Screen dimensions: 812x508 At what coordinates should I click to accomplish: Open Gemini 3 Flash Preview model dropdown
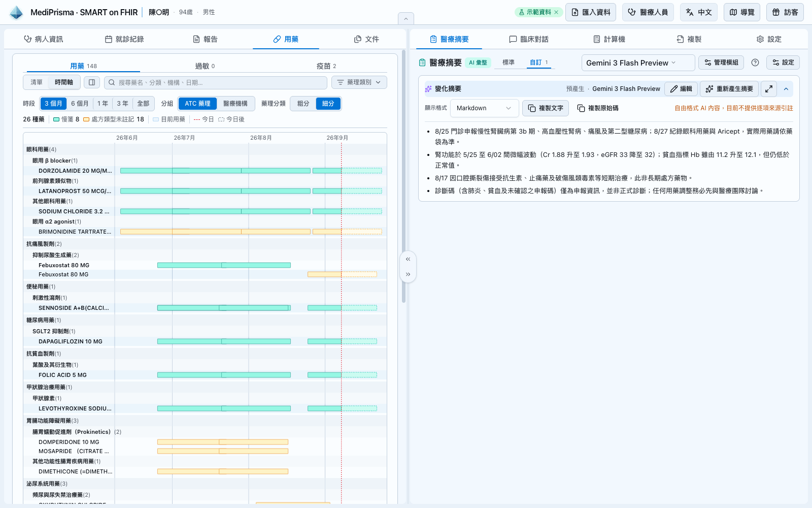[638, 62]
